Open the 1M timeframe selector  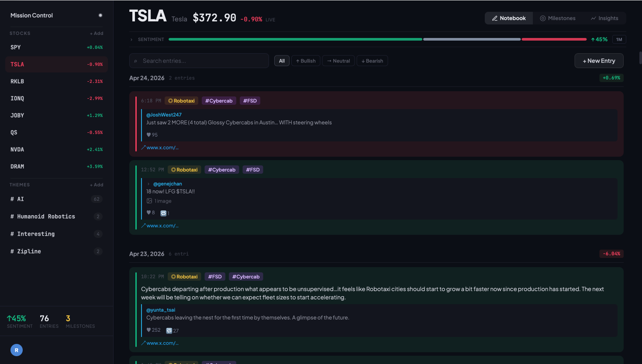pos(619,39)
